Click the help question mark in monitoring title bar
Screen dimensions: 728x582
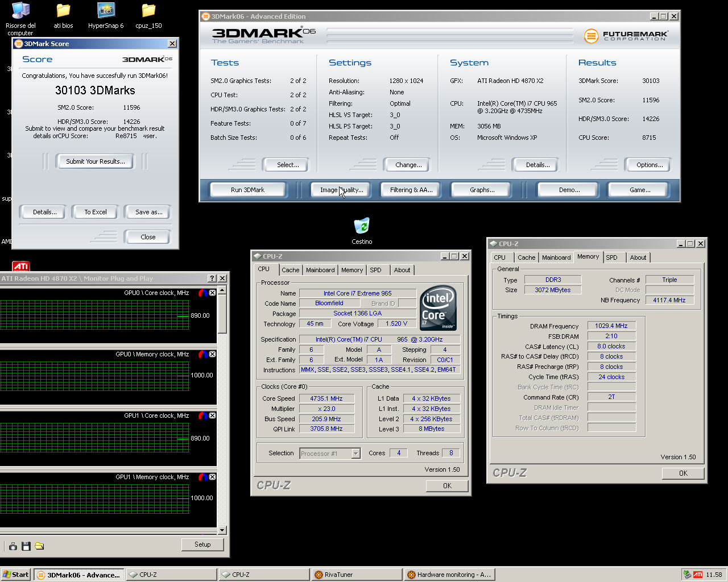pyautogui.click(x=213, y=278)
